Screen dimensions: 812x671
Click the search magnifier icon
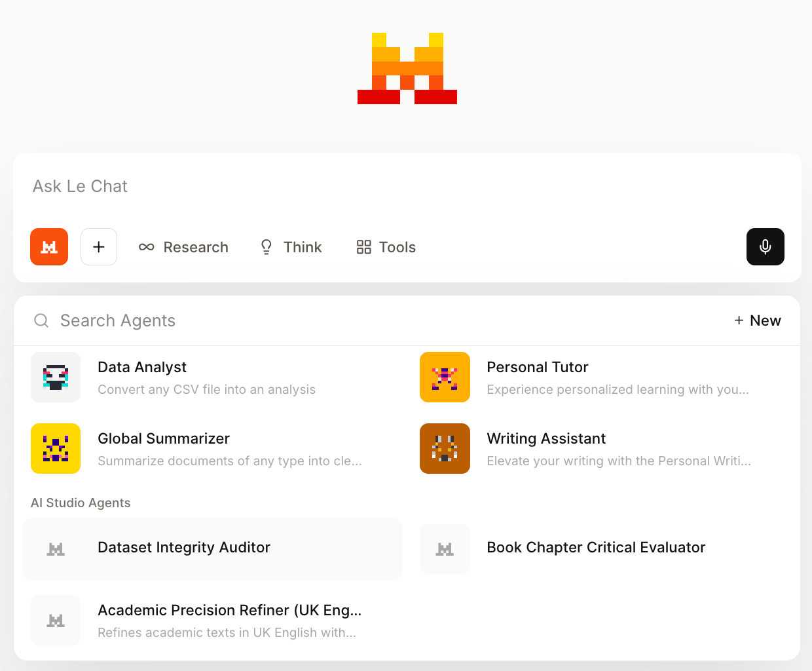(41, 320)
